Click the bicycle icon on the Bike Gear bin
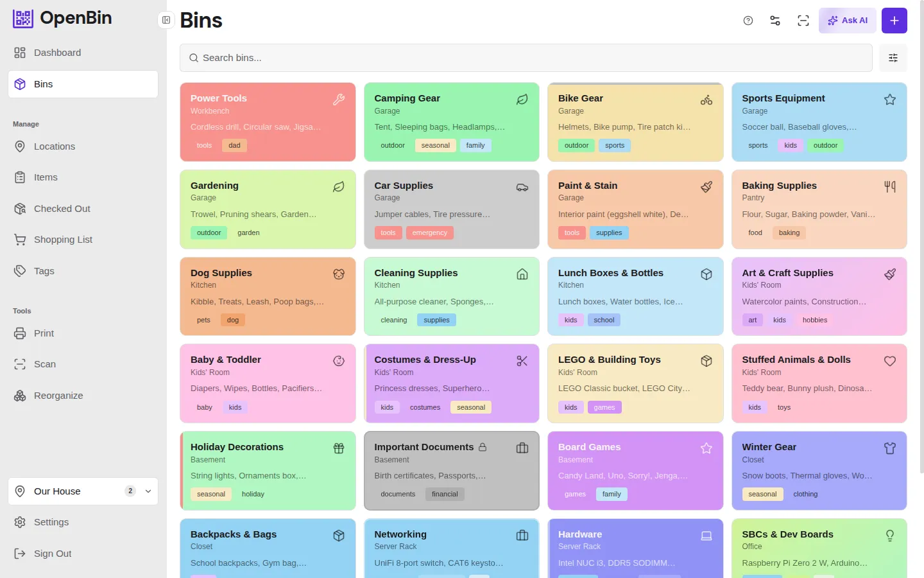924x578 pixels. coord(706,100)
